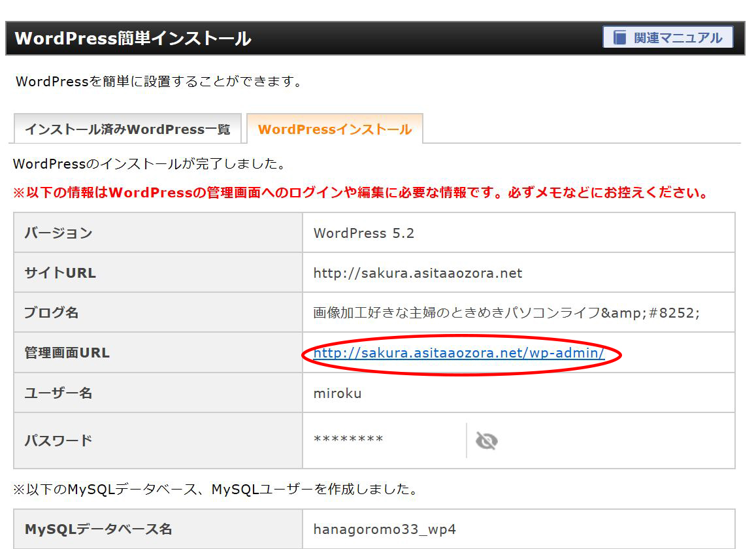This screenshot has height=549, width=756.
Task: Click the MySQL database created notice
Action: (x=215, y=489)
